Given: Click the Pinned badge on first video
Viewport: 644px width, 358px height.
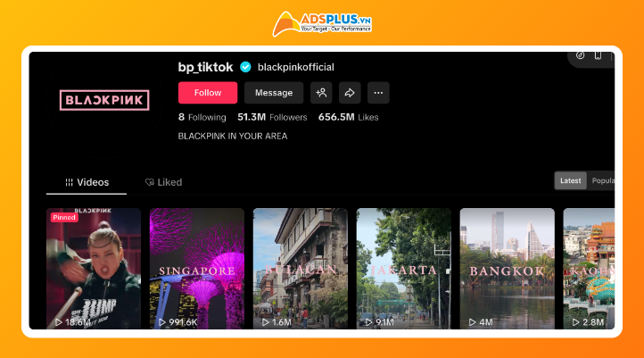Looking at the screenshot, I should point(64,218).
